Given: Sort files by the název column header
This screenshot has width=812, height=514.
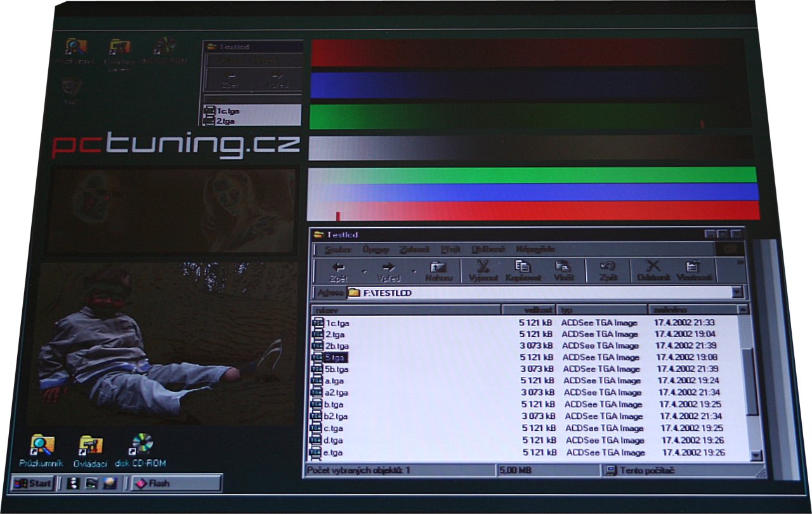Looking at the screenshot, I should (x=406, y=310).
